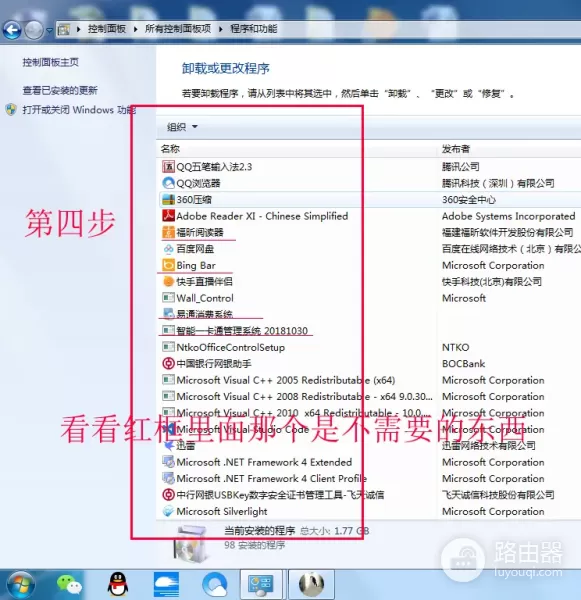Open the 组织 dropdown menu
Screen dimensions: 581x600
182,127
